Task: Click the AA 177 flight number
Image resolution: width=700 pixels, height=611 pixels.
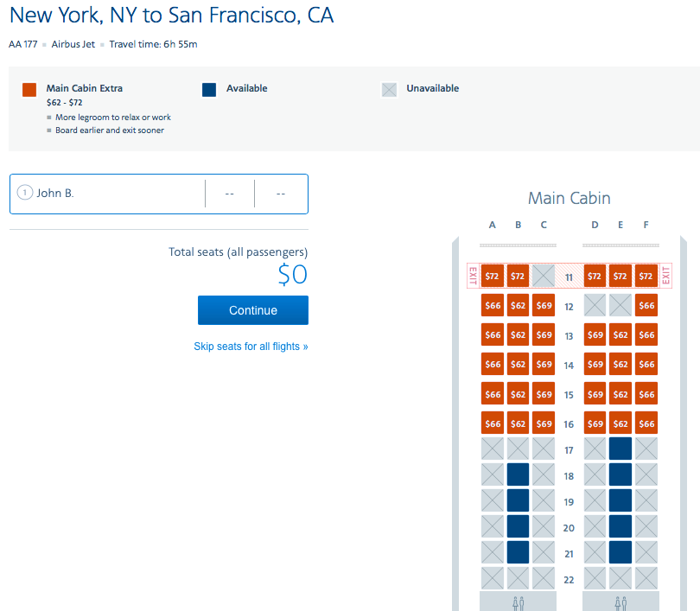Action: tap(22, 43)
